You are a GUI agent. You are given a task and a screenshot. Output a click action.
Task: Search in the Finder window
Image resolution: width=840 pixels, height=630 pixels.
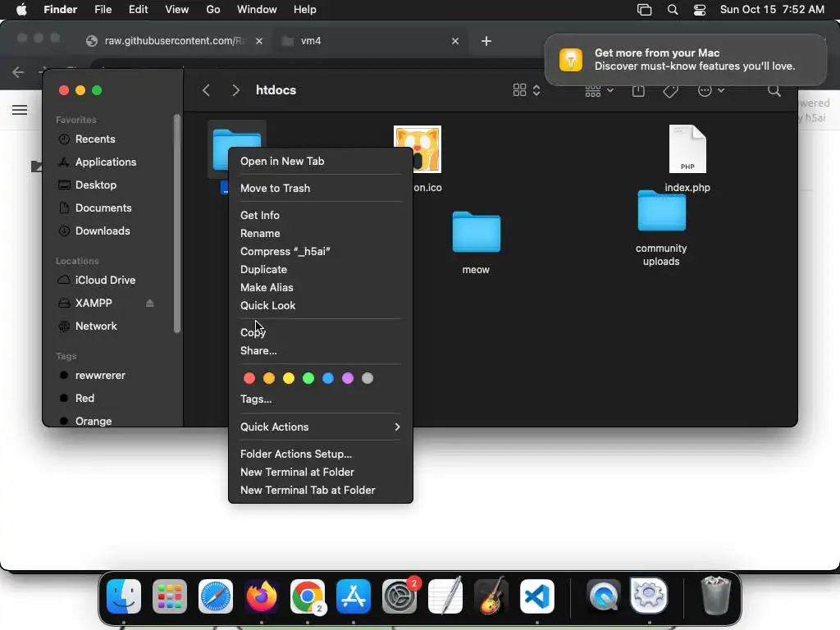point(774,90)
